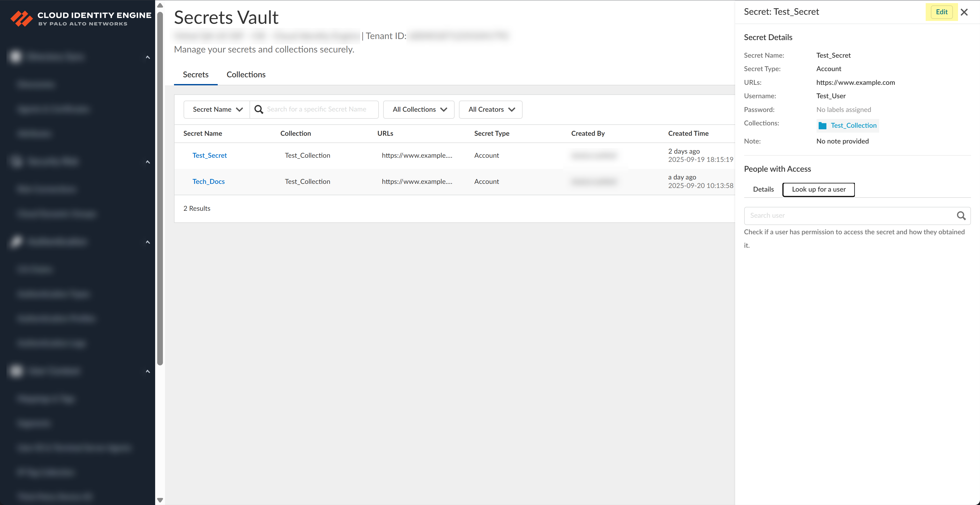
Task: Select Look up for a user option
Action: (x=818, y=190)
